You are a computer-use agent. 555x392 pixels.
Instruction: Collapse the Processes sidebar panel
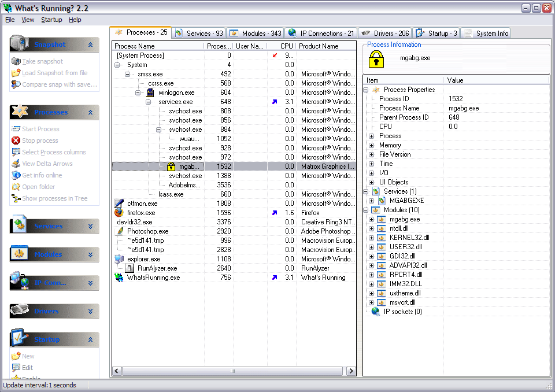point(91,112)
